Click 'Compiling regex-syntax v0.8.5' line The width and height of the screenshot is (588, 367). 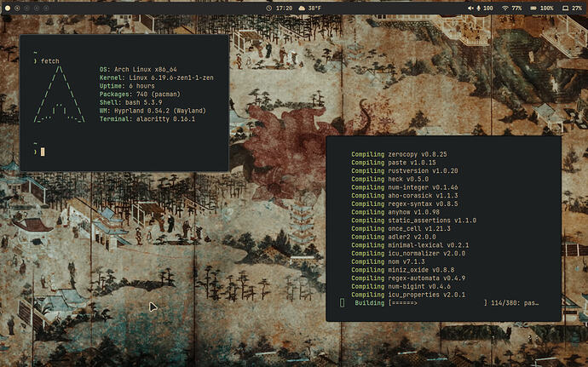405,204
